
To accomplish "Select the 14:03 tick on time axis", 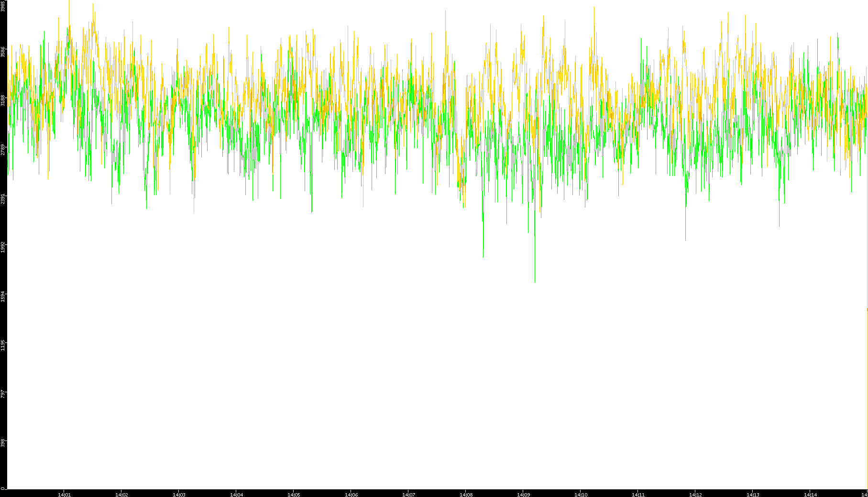I will click(179, 495).
